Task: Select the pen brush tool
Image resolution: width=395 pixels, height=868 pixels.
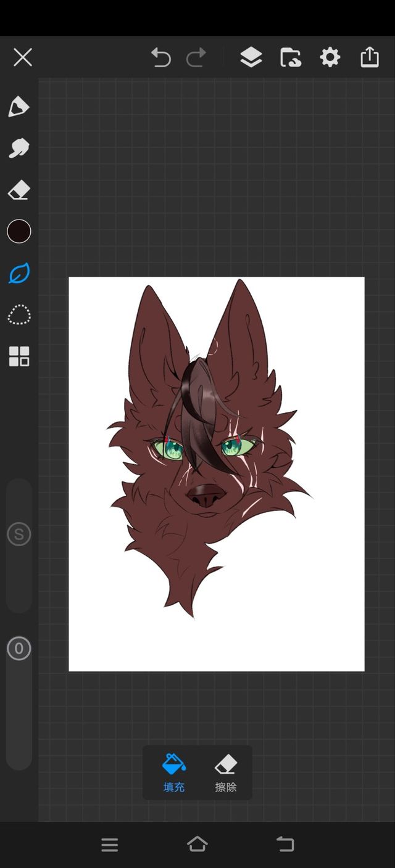Action: click(19, 107)
